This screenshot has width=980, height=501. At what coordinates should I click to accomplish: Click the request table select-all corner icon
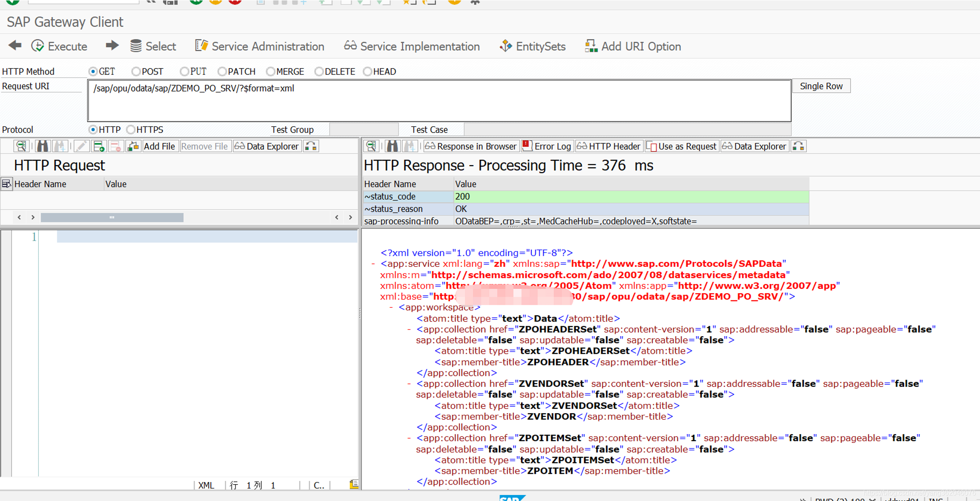[6, 184]
